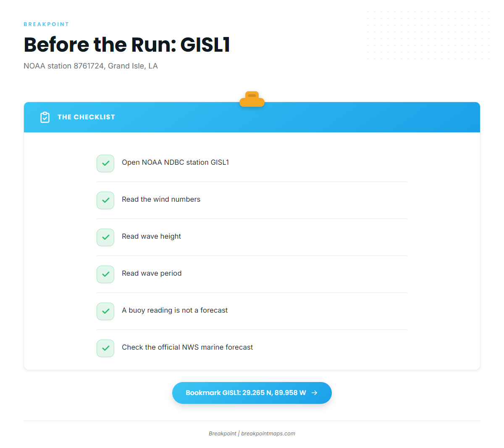Uncheck the 'Read wave period' checkbox
Image resolution: width=504 pixels, height=448 pixels.
pos(105,274)
